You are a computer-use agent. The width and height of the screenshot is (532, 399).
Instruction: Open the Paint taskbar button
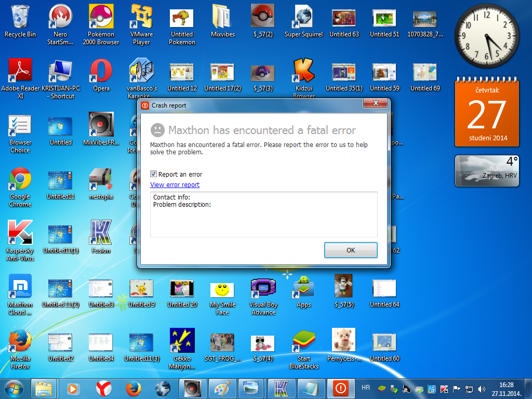222,389
